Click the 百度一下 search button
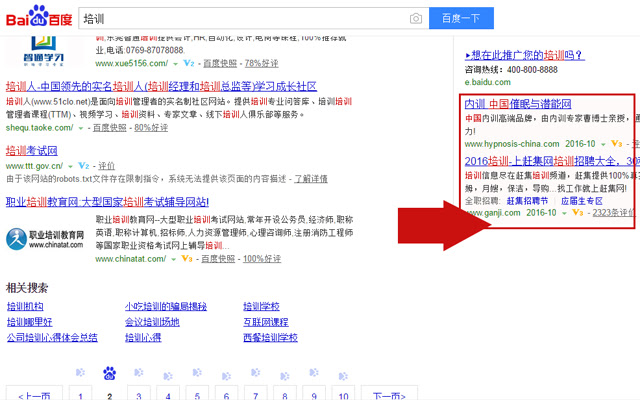 pos(461,18)
